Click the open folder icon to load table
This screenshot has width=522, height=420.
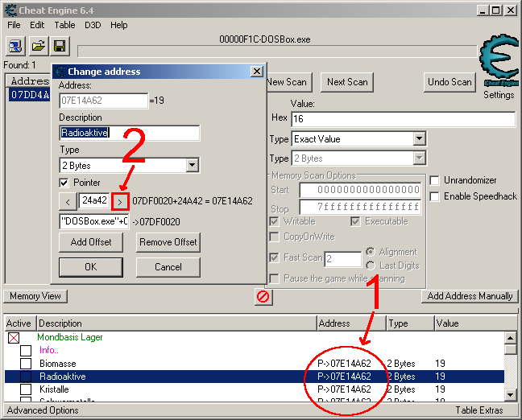click(x=38, y=46)
